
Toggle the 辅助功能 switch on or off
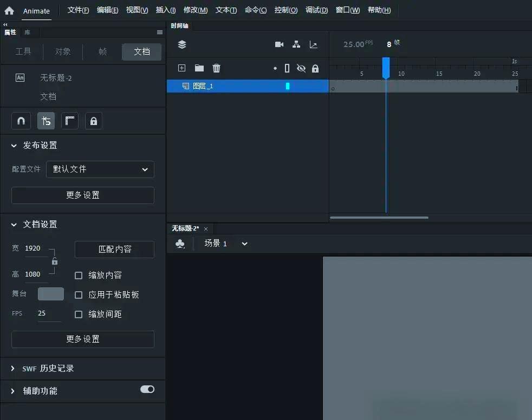pos(146,389)
